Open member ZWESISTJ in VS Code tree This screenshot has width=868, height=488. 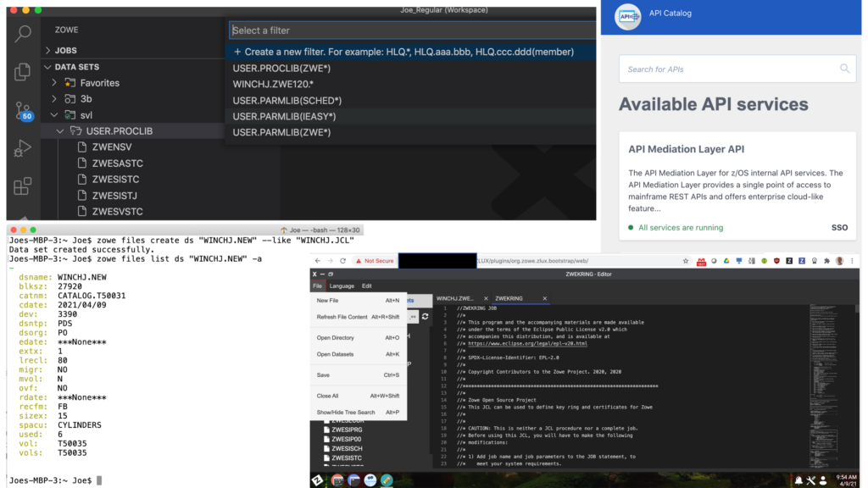coord(114,196)
